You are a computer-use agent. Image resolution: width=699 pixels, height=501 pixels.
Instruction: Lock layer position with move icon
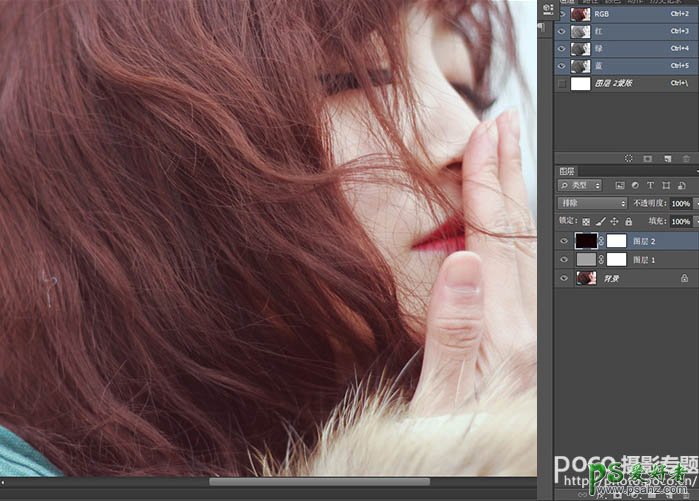click(x=613, y=221)
